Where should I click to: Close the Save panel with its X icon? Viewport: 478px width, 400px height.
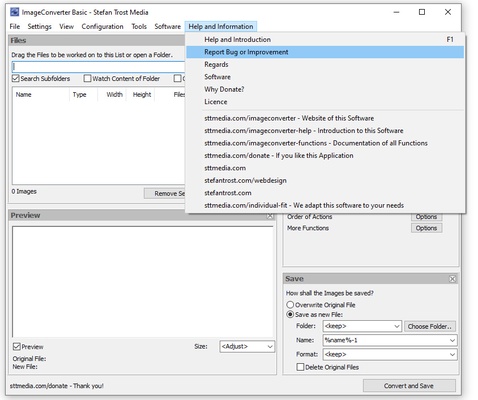(x=452, y=279)
